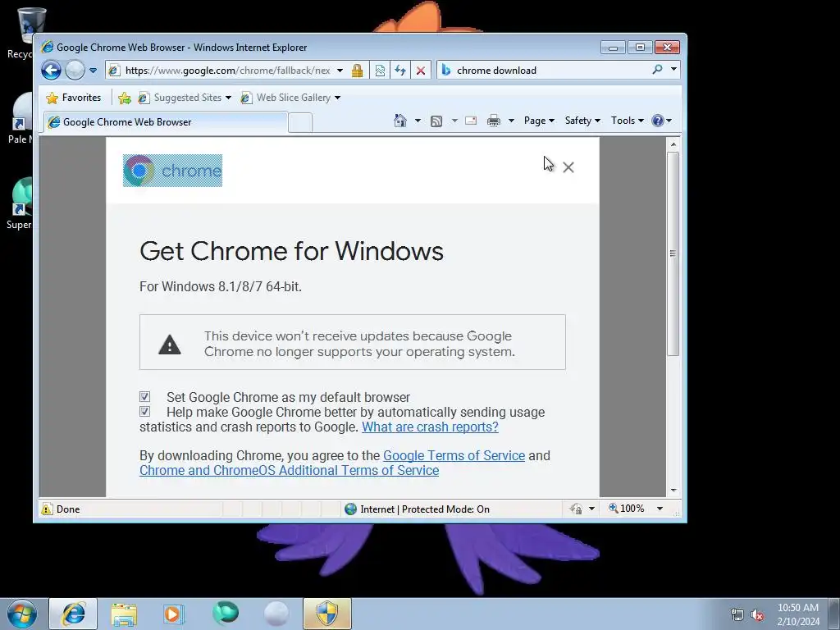Click the Home icon in command bar
The width and height of the screenshot is (840, 630).
pos(400,121)
